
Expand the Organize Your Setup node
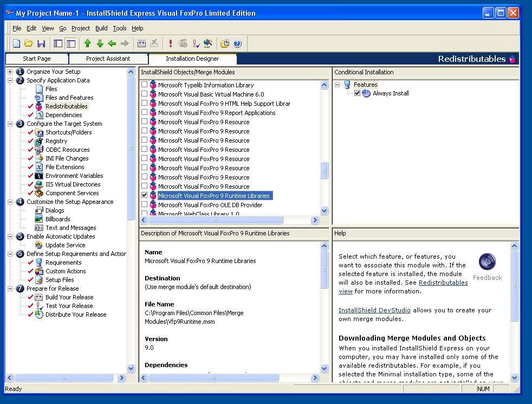point(10,72)
